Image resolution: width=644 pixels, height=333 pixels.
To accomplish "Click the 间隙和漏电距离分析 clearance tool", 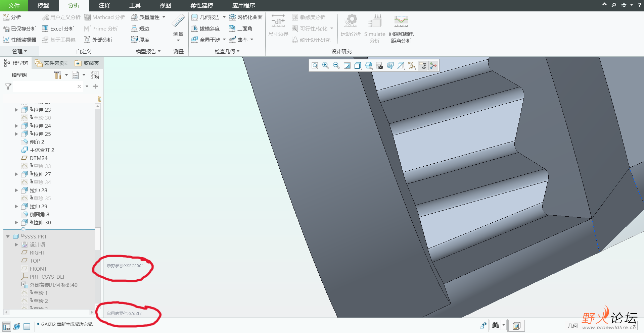I will (x=401, y=29).
